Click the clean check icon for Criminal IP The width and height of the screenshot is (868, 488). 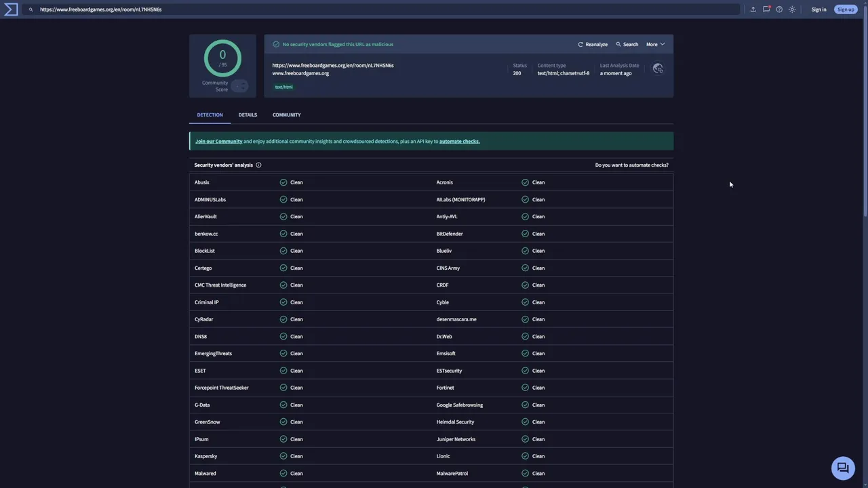283,302
